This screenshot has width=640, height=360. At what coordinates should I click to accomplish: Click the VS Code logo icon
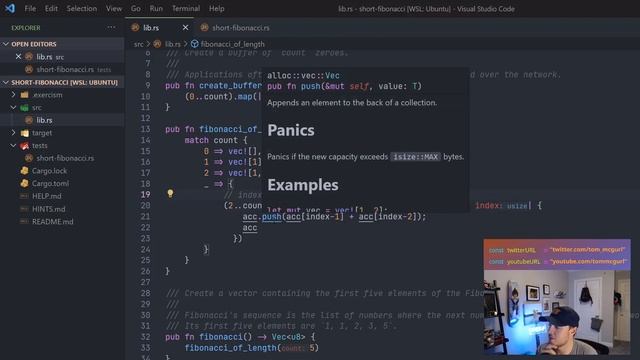(10, 8)
